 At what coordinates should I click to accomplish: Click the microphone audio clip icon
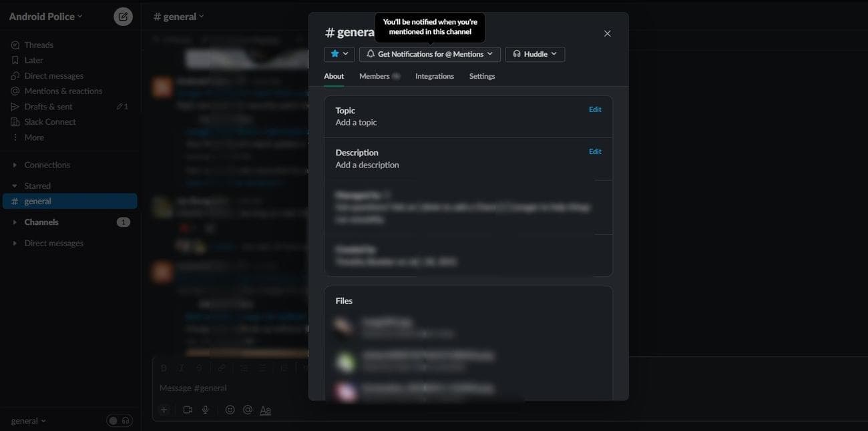tap(206, 410)
